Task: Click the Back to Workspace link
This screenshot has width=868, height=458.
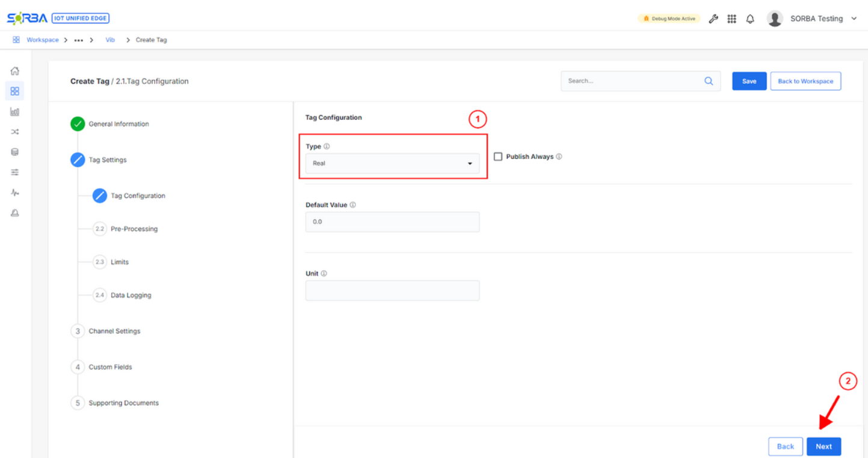Action: (805, 81)
